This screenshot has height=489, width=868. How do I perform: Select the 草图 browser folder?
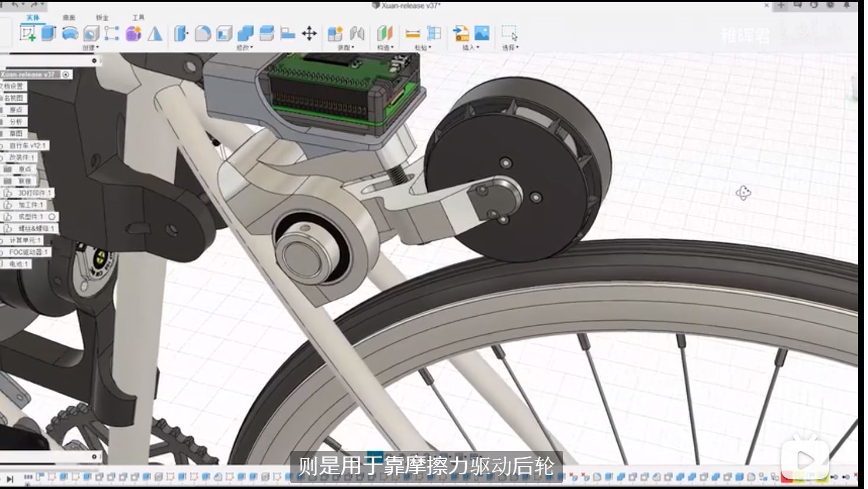(x=15, y=134)
